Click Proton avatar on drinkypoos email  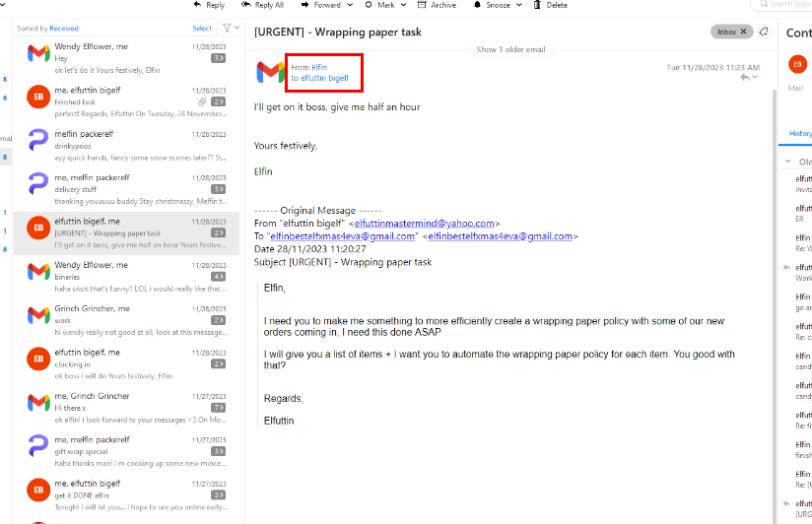(x=38, y=140)
